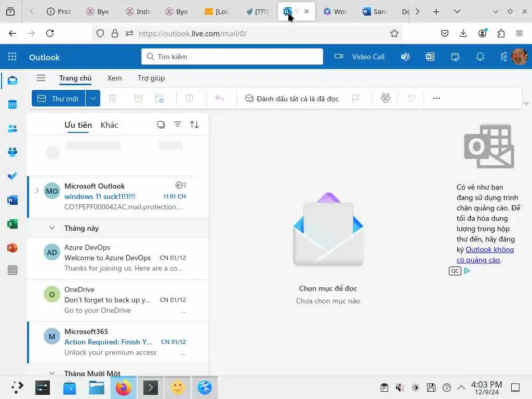Open the OneNote feed icon in header
Viewport: 532px width, 399px height.
(430, 57)
